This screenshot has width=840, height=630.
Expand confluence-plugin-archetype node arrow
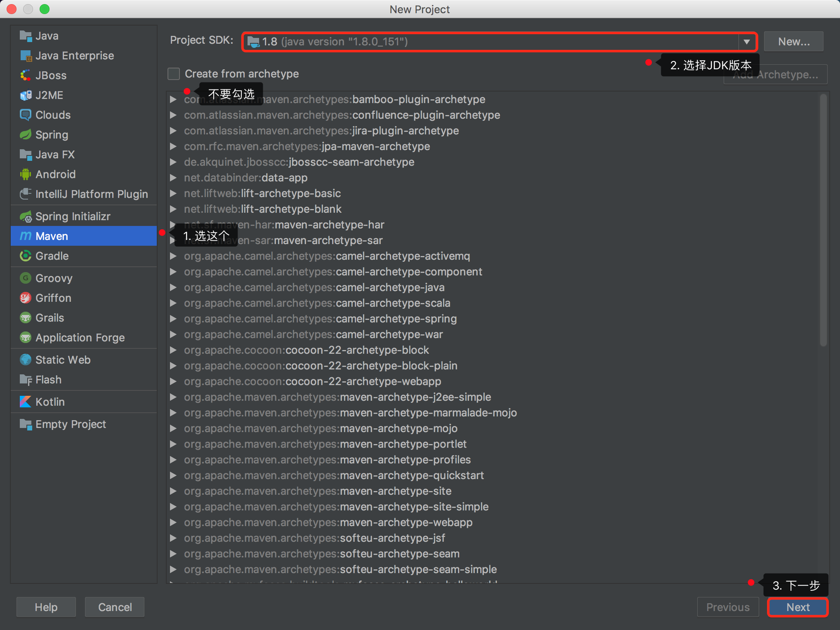(173, 115)
